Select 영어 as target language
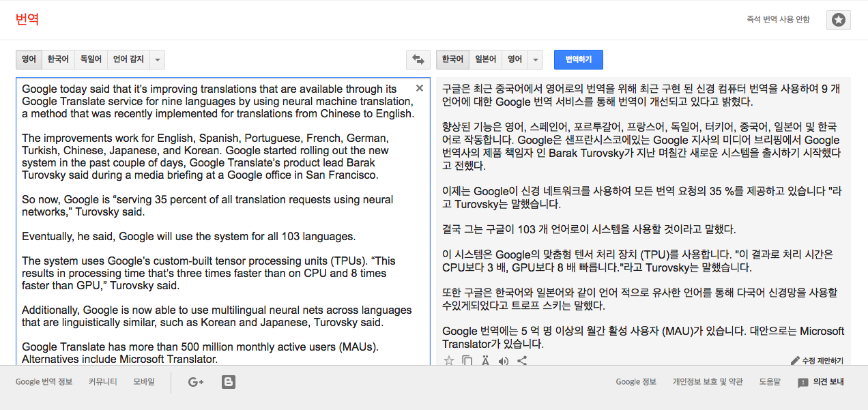The width and height of the screenshot is (868, 410). pyautogui.click(x=515, y=59)
